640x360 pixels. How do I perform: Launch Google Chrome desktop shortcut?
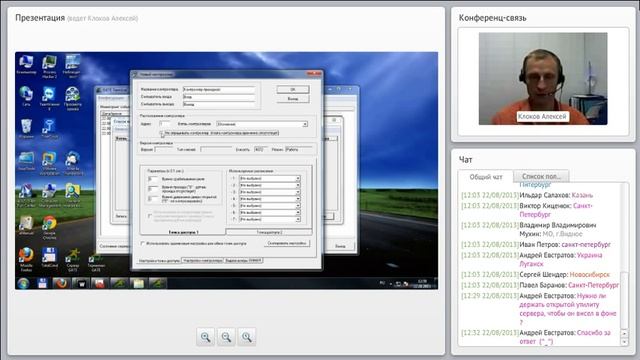pos(49,227)
